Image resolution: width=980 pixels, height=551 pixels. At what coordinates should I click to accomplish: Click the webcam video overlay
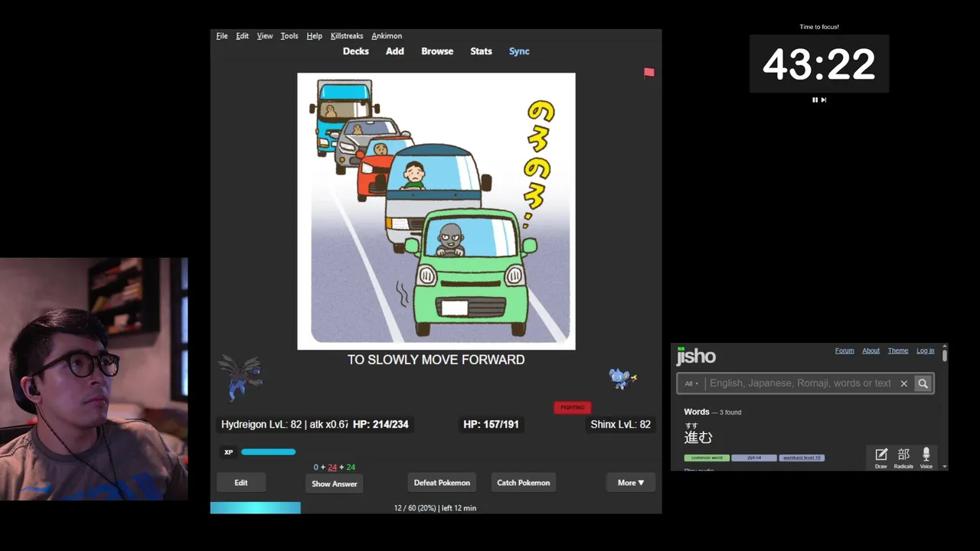point(93,379)
